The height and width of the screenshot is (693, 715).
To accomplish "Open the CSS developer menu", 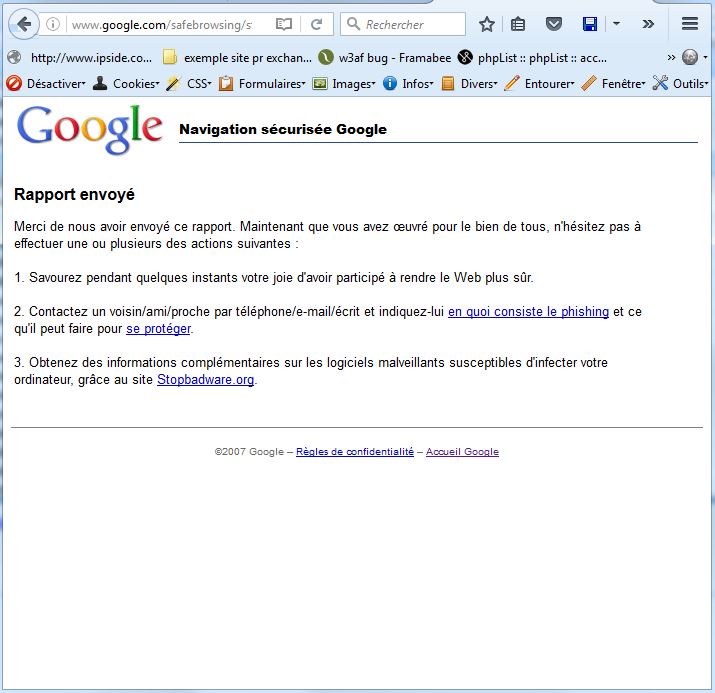I will pyautogui.click(x=189, y=84).
